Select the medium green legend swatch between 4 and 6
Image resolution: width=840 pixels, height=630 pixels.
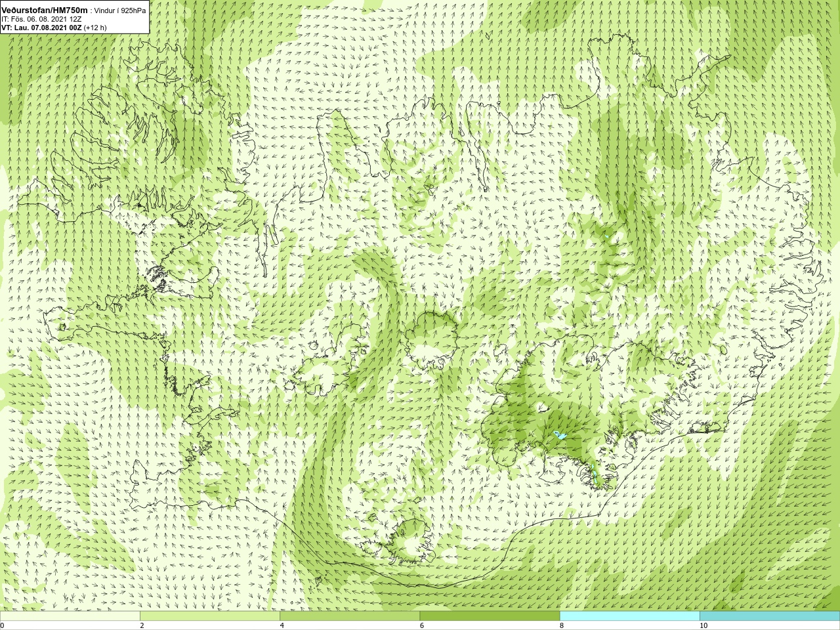[x=350, y=616]
